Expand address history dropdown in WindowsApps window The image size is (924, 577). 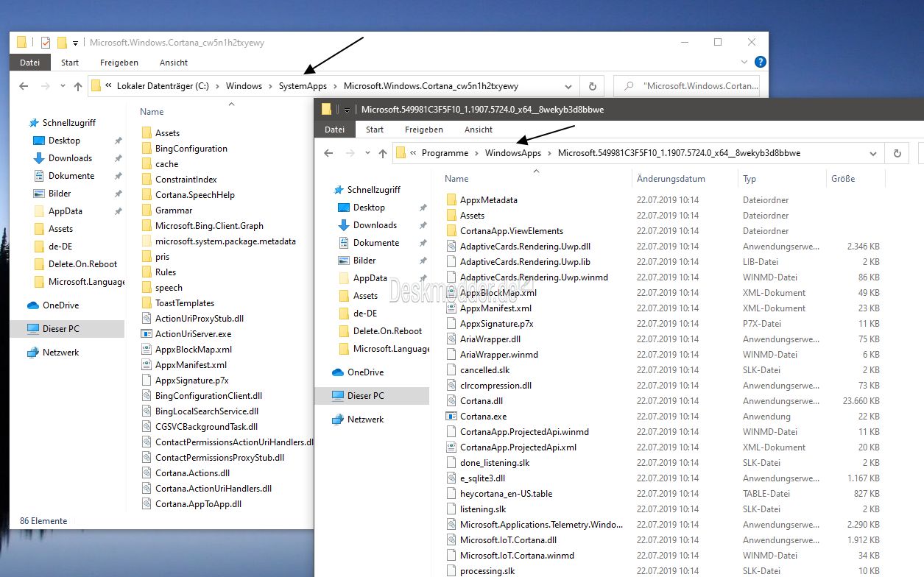click(x=874, y=153)
